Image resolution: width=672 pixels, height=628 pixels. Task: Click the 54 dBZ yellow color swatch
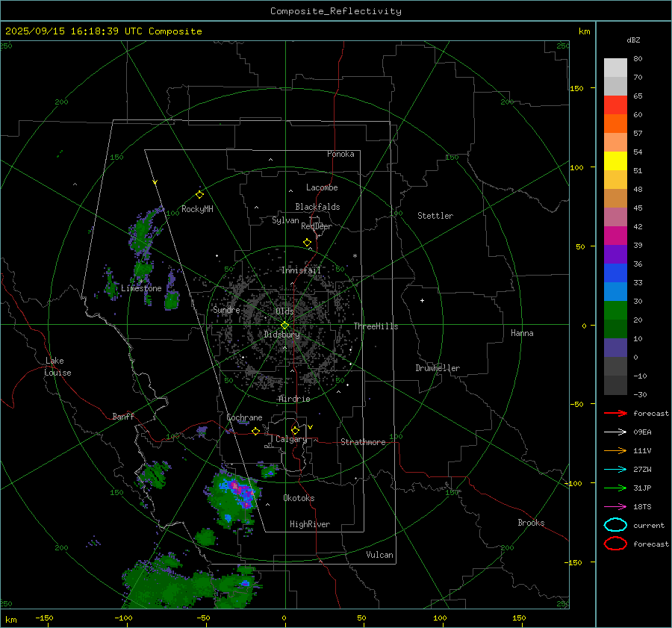pyautogui.click(x=615, y=161)
